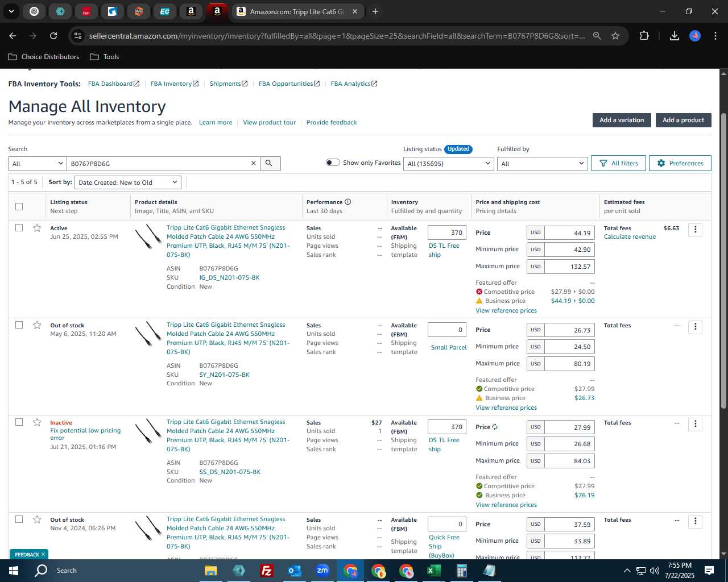Click the Add a variation button
This screenshot has width=728, height=582.
(622, 120)
